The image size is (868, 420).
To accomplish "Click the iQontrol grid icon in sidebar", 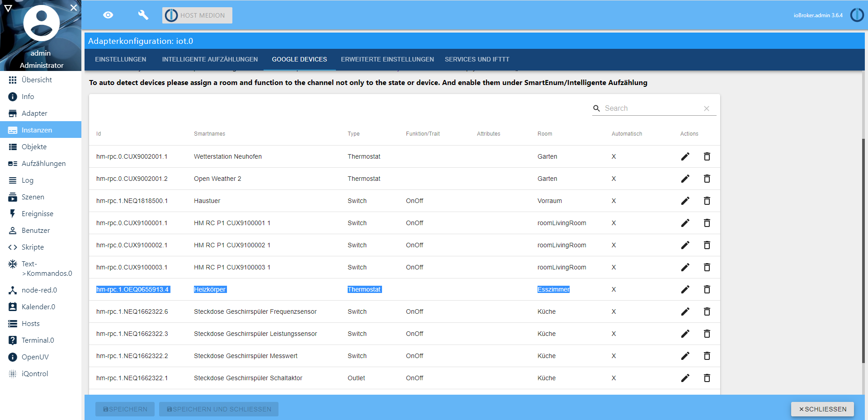I will tap(13, 374).
